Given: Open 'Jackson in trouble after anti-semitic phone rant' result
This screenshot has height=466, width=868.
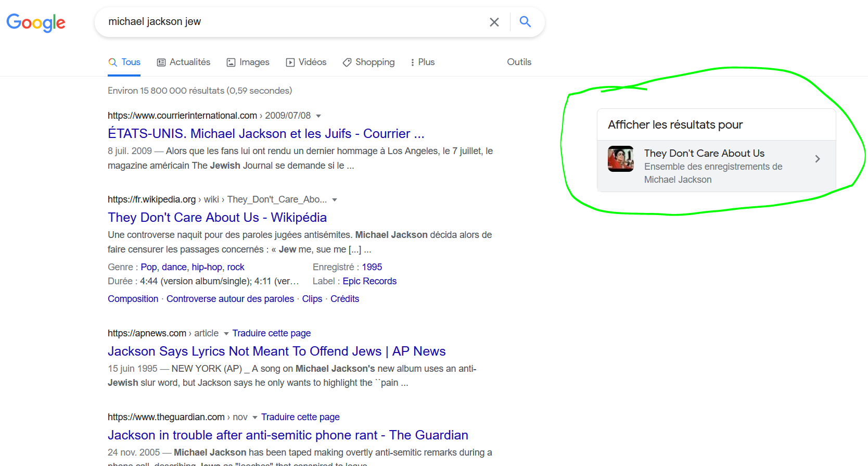Looking at the screenshot, I should [288, 435].
